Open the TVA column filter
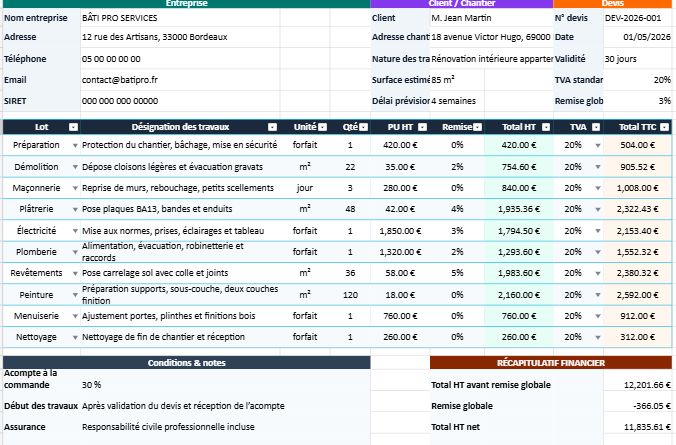The height and width of the screenshot is (445, 676). (596, 127)
